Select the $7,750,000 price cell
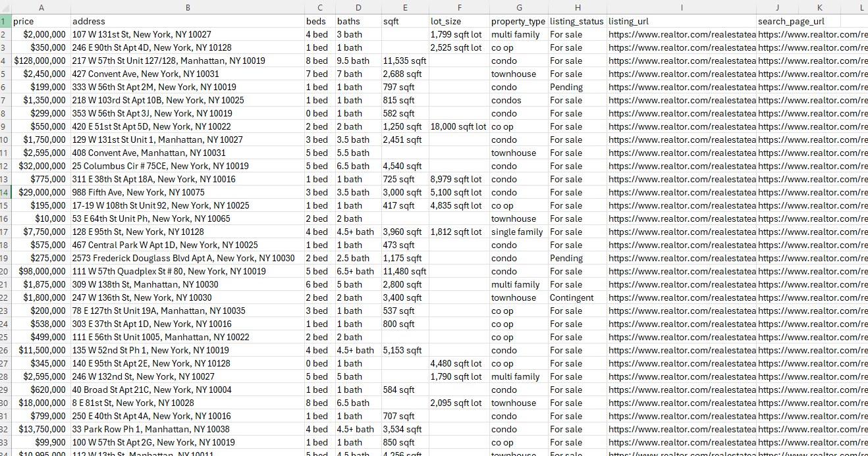 [41, 232]
